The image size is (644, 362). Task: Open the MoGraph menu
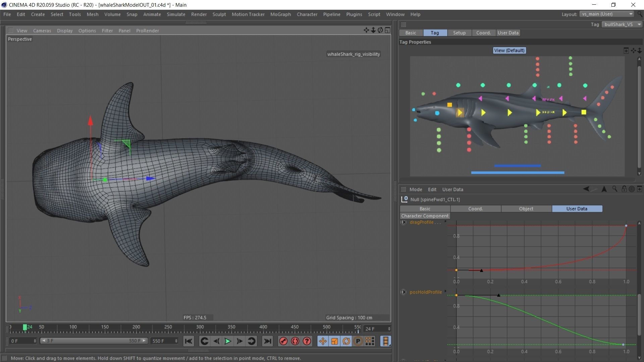click(280, 14)
